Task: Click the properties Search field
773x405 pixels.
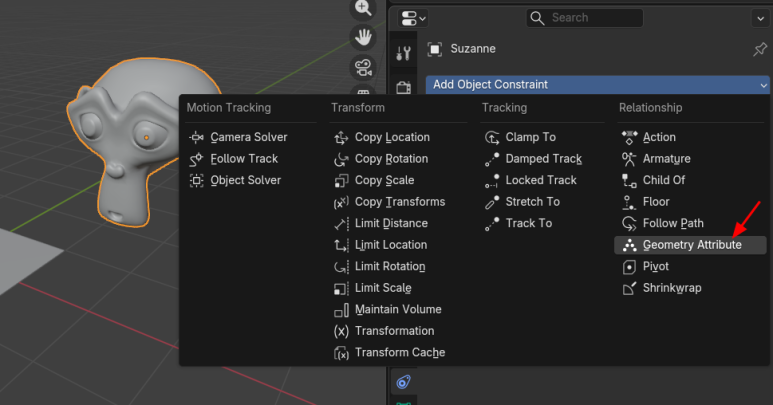Action: pyautogui.click(x=585, y=18)
